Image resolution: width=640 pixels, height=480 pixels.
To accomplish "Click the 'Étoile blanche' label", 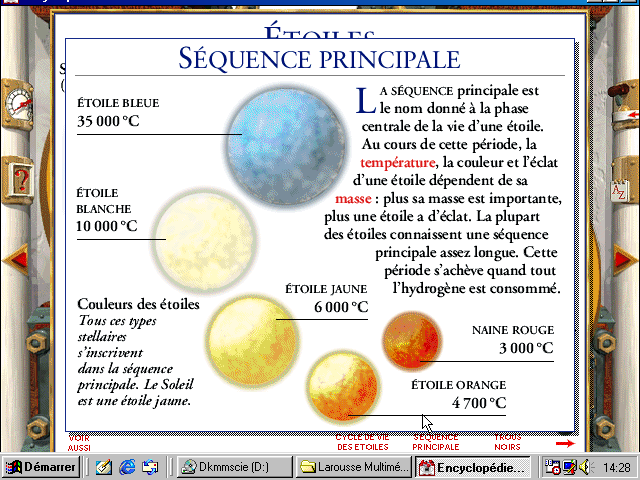I will coord(104,201).
